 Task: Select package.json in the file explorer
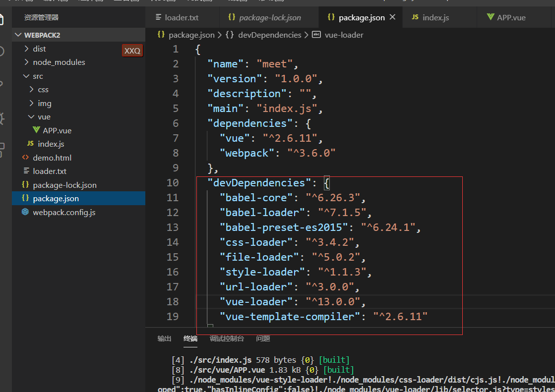[78, 198]
